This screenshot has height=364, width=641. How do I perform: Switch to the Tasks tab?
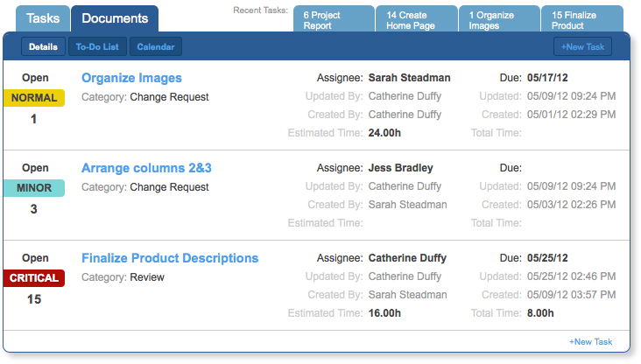pyautogui.click(x=43, y=18)
